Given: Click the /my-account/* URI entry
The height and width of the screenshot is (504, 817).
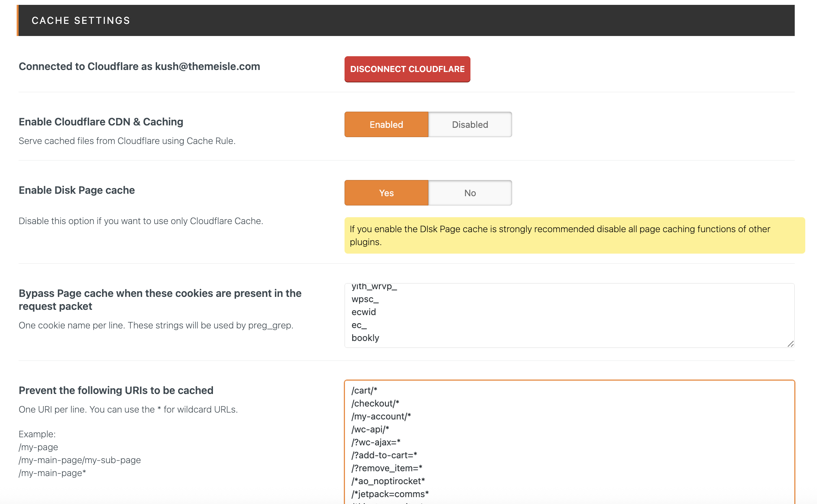Looking at the screenshot, I should pos(381,417).
